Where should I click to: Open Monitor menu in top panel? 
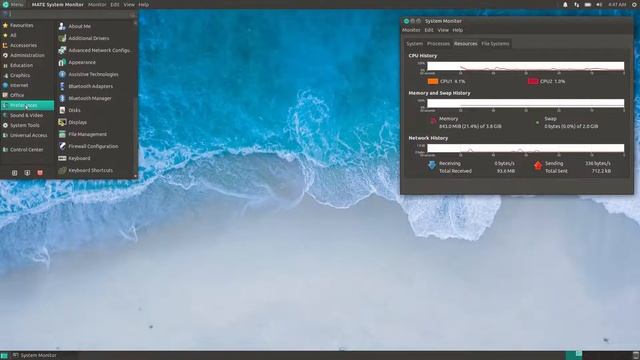[x=97, y=4]
